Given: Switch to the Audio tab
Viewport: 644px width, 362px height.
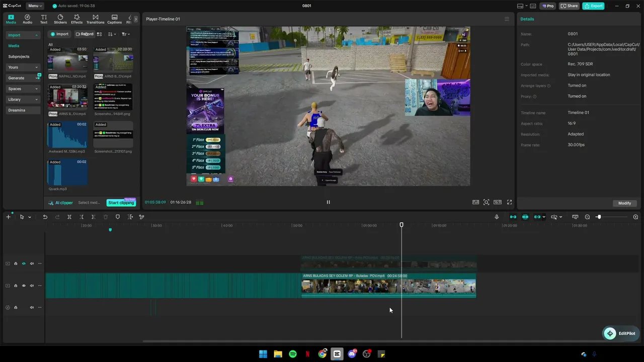Looking at the screenshot, I should pyautogui.click(x=27, y=19).
